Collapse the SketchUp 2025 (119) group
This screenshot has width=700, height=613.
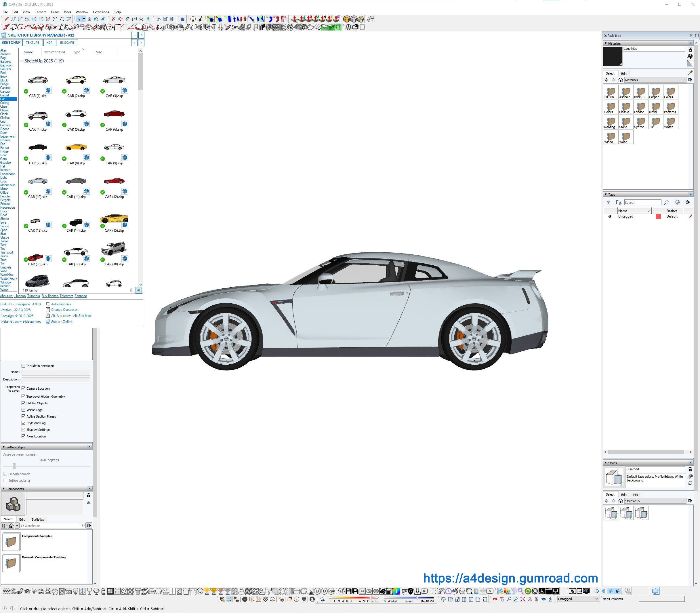click(x=22, y=61)
